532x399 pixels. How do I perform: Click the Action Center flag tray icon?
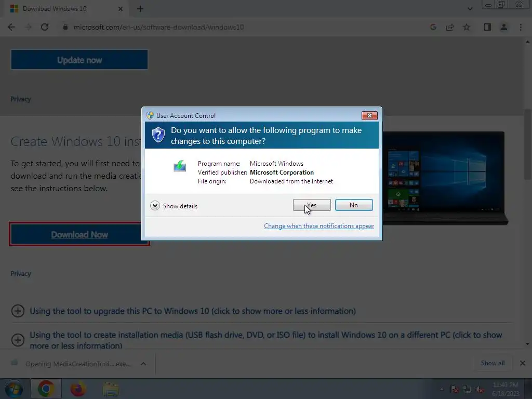click(x=455, y=390)
